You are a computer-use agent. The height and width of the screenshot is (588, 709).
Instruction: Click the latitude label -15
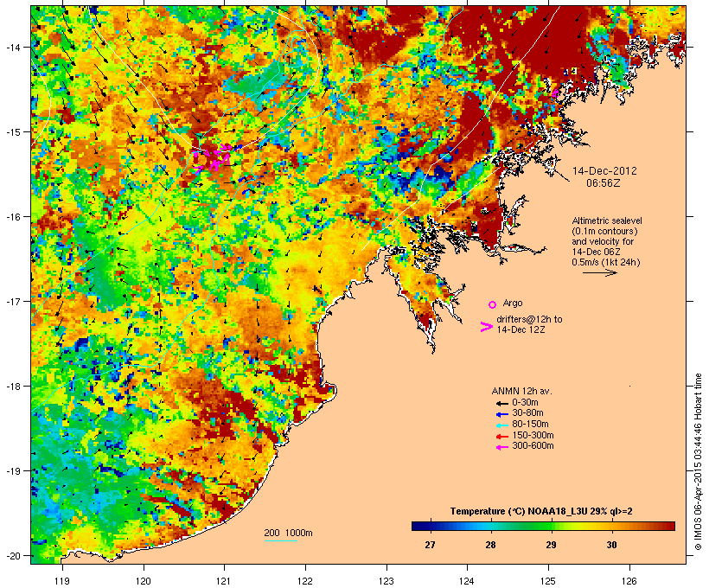click(x=13, y=132)
